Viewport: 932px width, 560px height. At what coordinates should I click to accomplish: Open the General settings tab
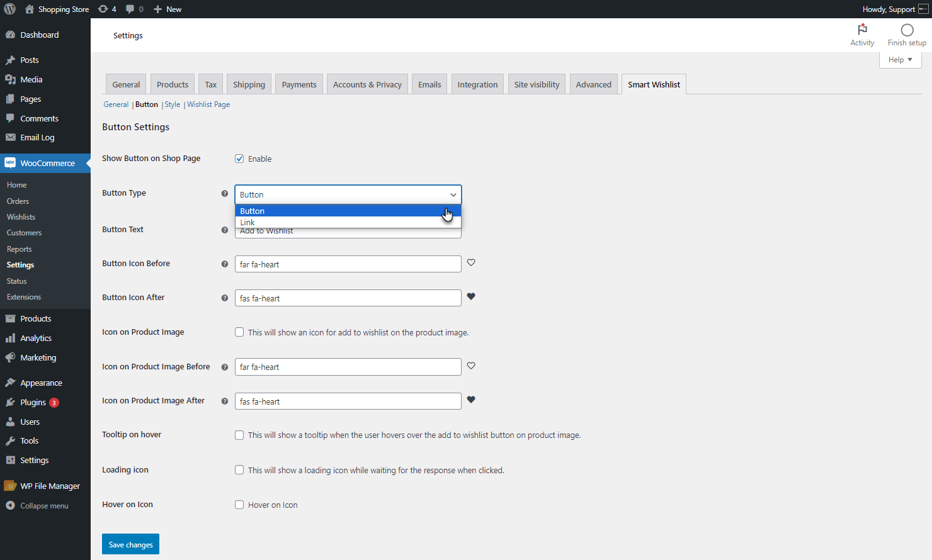coord(126,84)
